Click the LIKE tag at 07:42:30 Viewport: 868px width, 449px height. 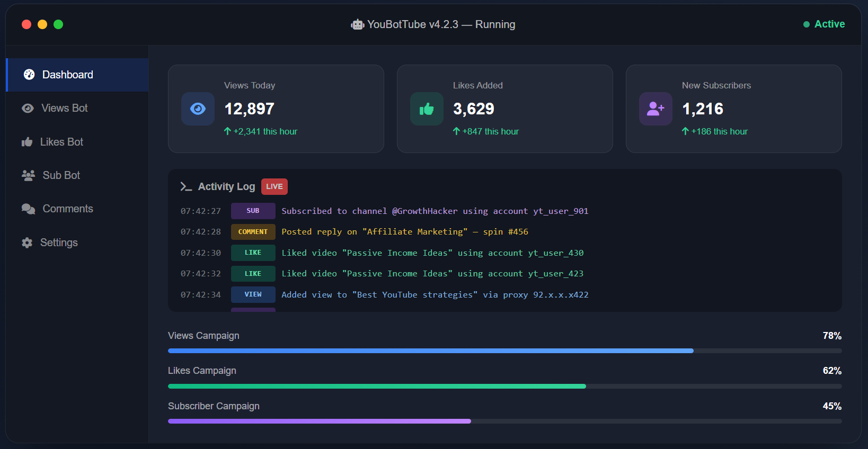[253, 253]
